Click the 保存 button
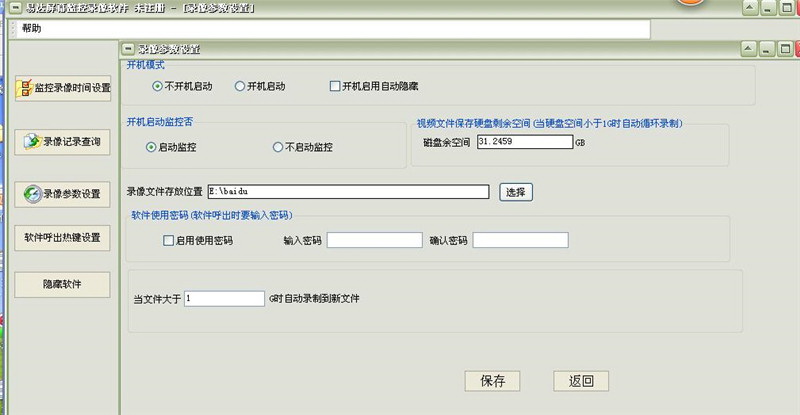Viewport: 800px width, 415px height. [492, 381]
